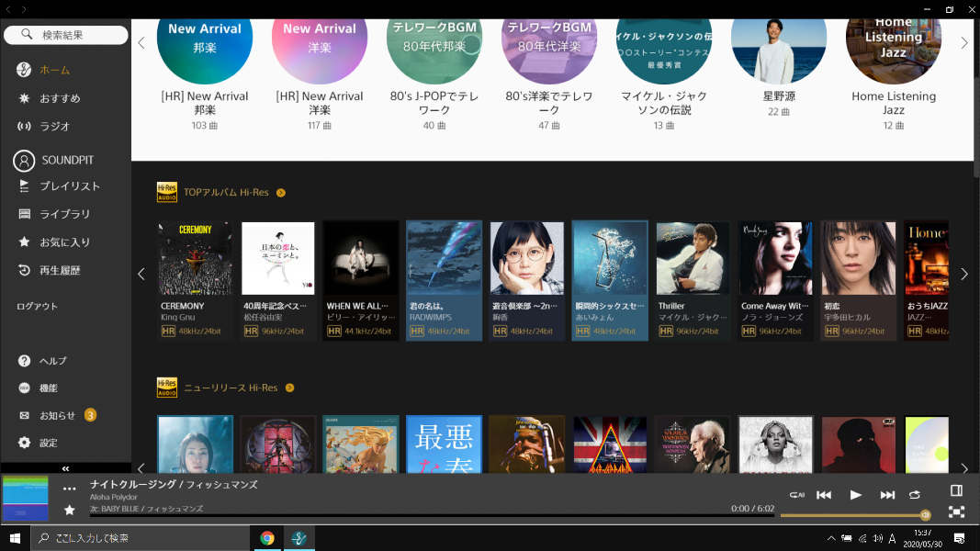Click the page vertical scrollbar

(x=976, y=100)
